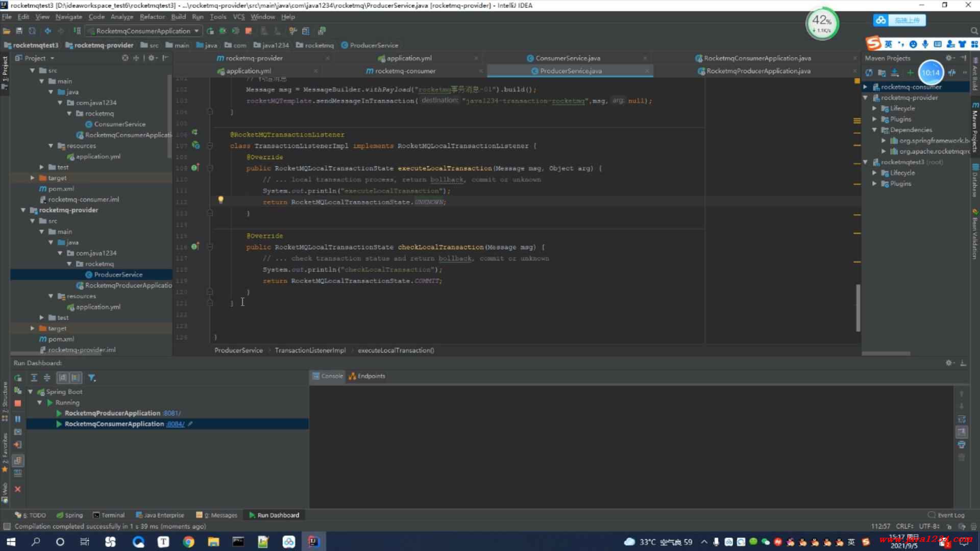980x551 pixels.
Task: Click Rerun icon in Run Dashboard
Action: [18, 378]
